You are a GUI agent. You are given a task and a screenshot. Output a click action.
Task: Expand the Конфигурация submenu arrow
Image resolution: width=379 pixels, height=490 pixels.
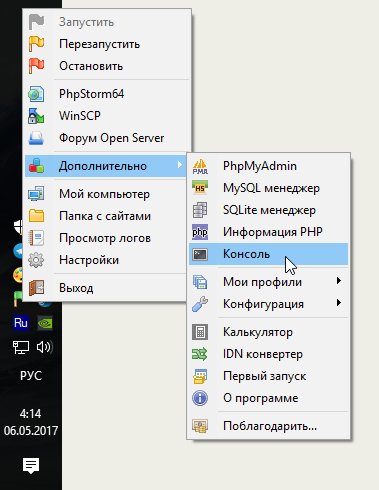[x=339, y=303]
